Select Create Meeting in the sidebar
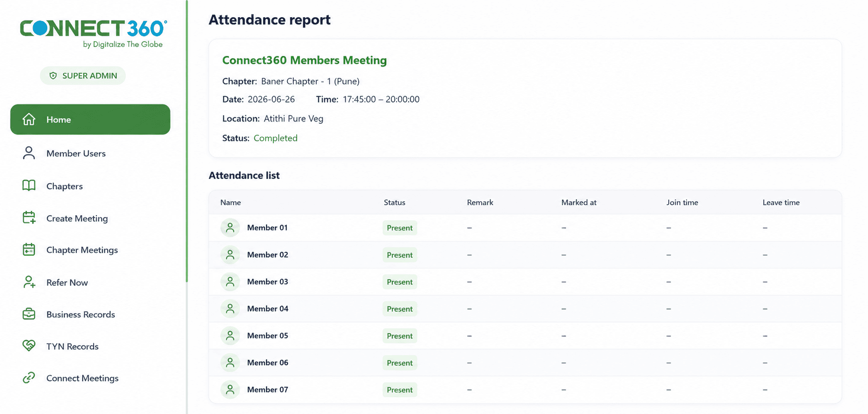868x414 pixels. (x=77, y=218)
